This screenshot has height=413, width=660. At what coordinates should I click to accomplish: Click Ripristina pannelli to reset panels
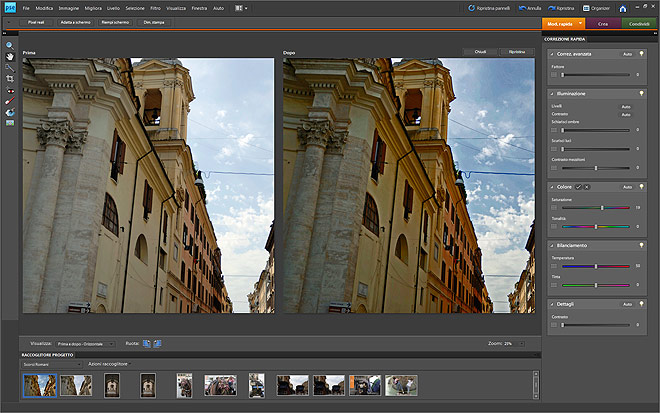point(489,8)
